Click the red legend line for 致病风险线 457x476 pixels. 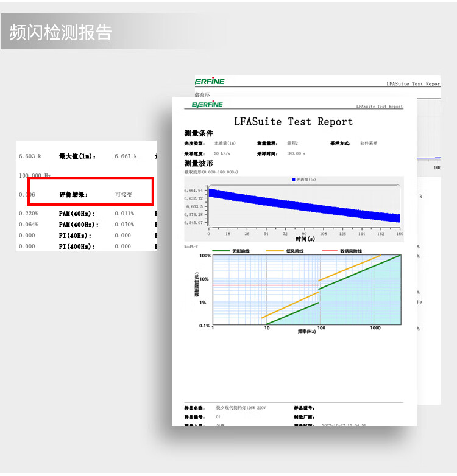coord(329,251)
